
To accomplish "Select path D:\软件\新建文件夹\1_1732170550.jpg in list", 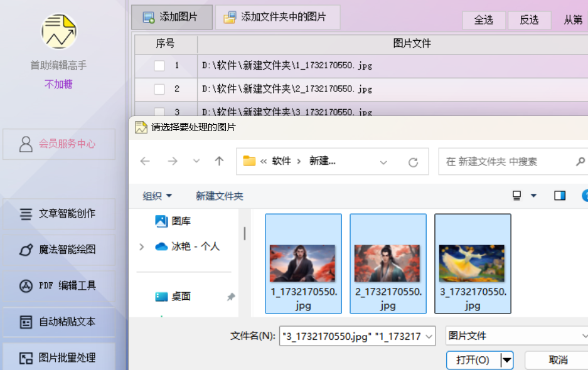I will click(x=287, y=66).
